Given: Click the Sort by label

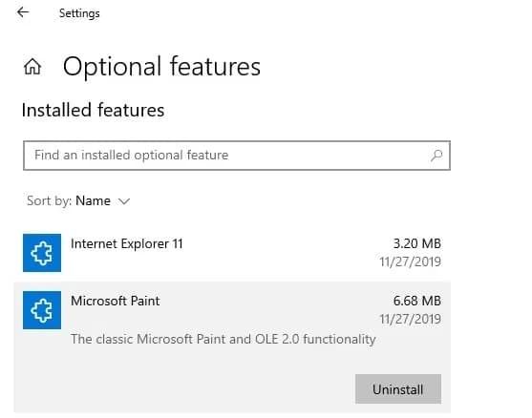Looking at the screenshot, I should (x=50, y=201).
